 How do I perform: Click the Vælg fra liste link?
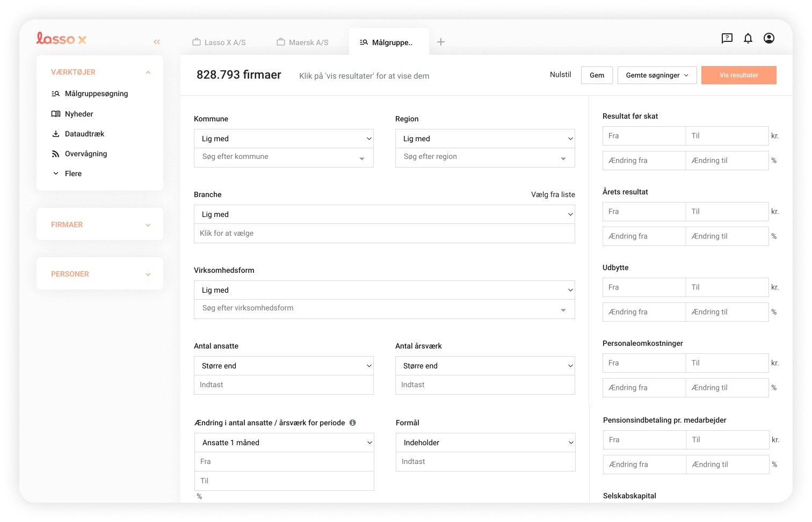(553, 194)
